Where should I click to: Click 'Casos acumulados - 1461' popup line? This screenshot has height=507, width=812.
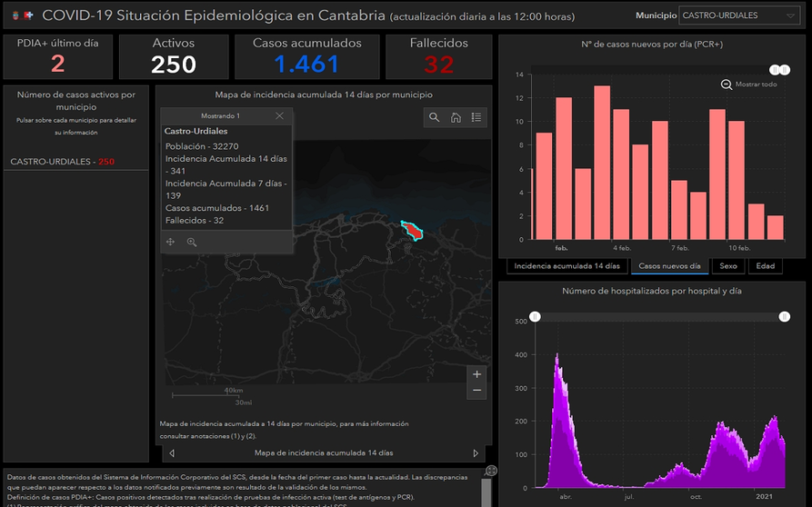(217, 208)
